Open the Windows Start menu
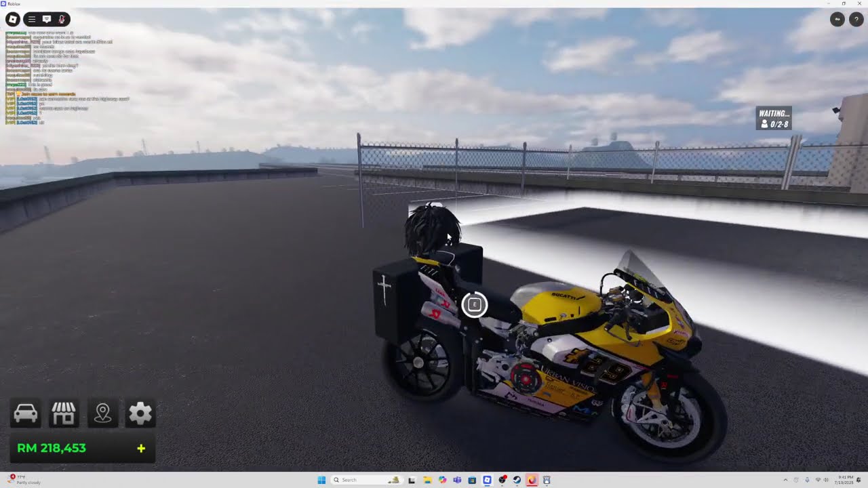Screen dimensions: 868x488 click(x=321, y=480)
